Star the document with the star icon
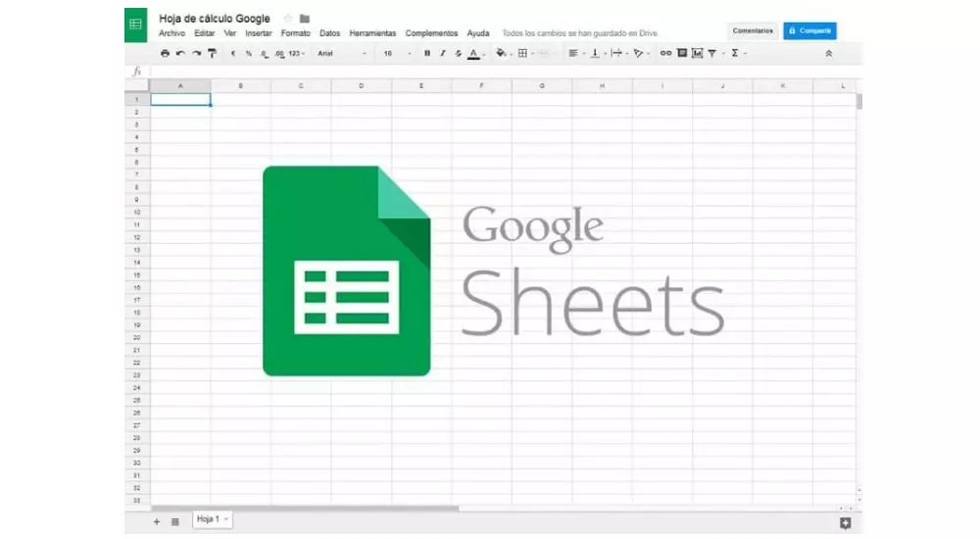The image size is (980, 539). pos(287,19)
